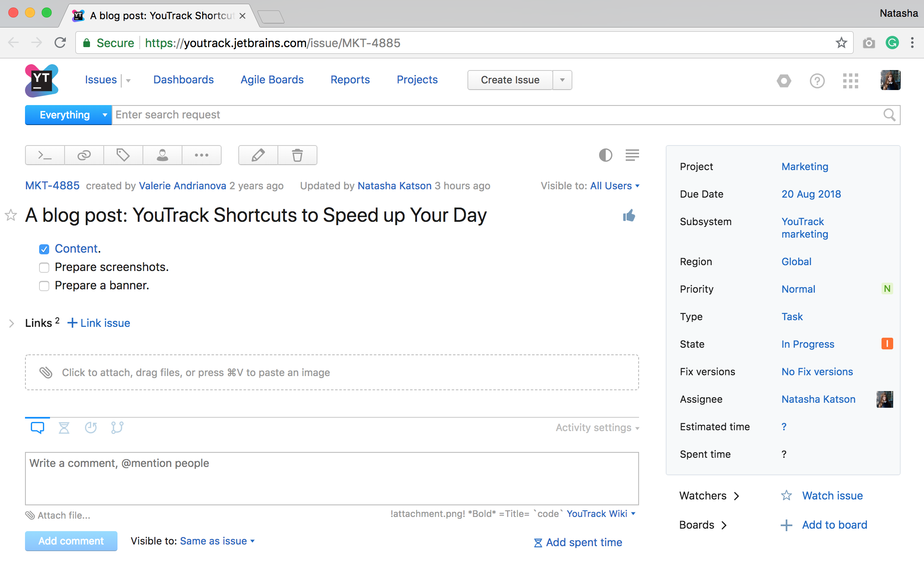Open the Issues dropdown arrow
The height and width of the screenshot is (562, 924).
[128, 80]
